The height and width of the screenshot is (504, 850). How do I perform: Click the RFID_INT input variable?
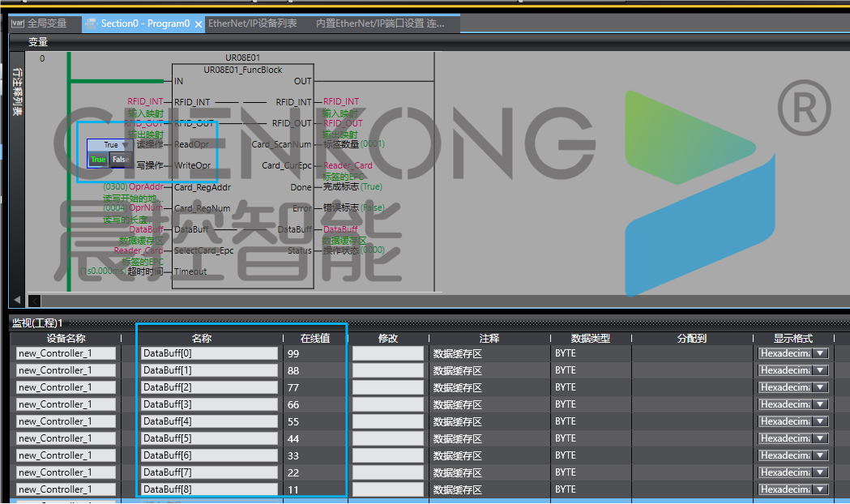click(x=145, y=101)
